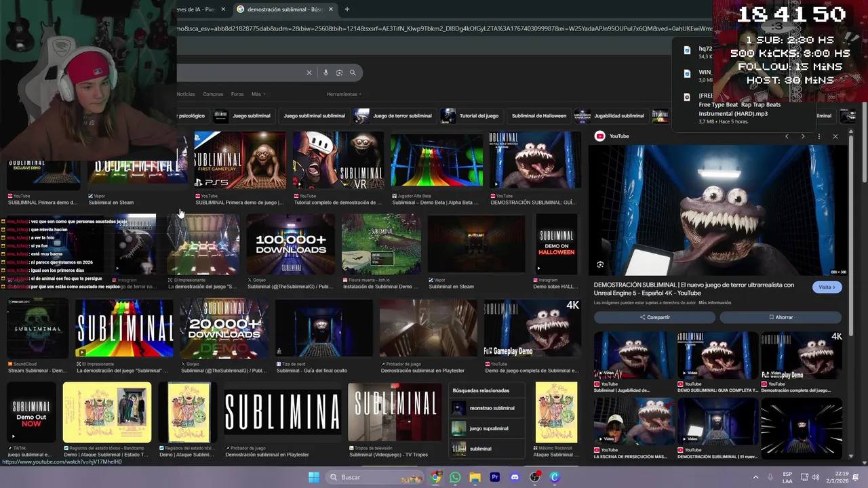Open Premiere Pro from the taskbar
This screenshot has width=868, height=488.
coord(494,477)
